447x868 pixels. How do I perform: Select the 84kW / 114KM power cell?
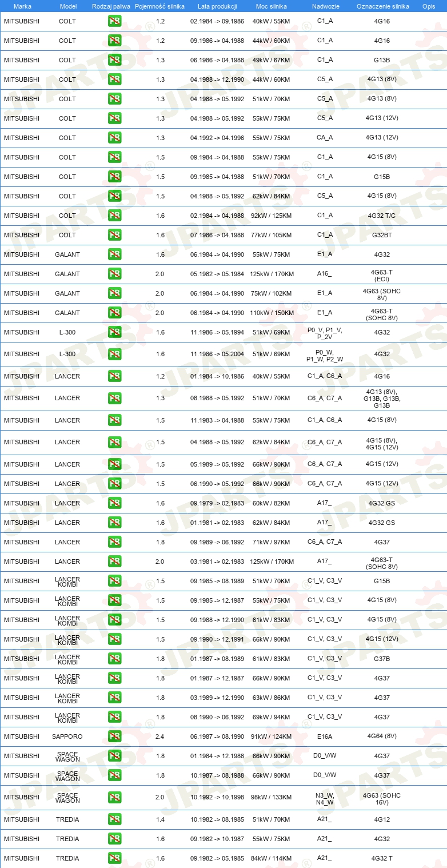[271, 858]
